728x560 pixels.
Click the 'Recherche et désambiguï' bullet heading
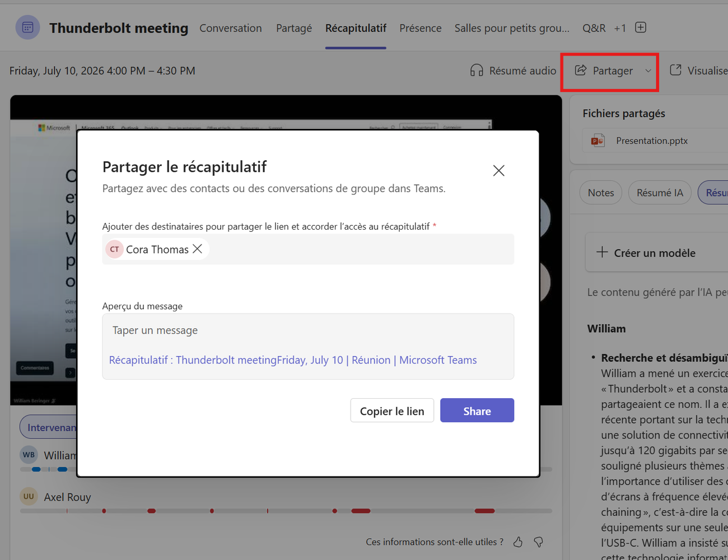(x=664, y=358)
